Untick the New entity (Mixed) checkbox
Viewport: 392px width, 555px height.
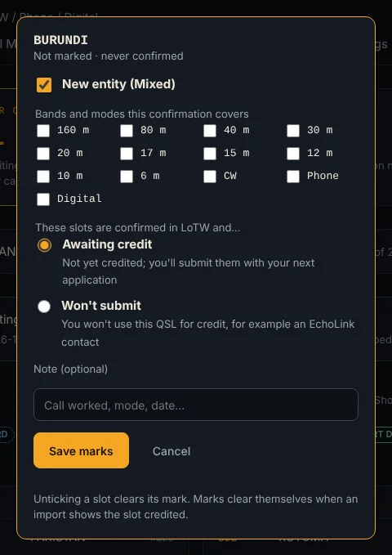(x=44, y=85)
